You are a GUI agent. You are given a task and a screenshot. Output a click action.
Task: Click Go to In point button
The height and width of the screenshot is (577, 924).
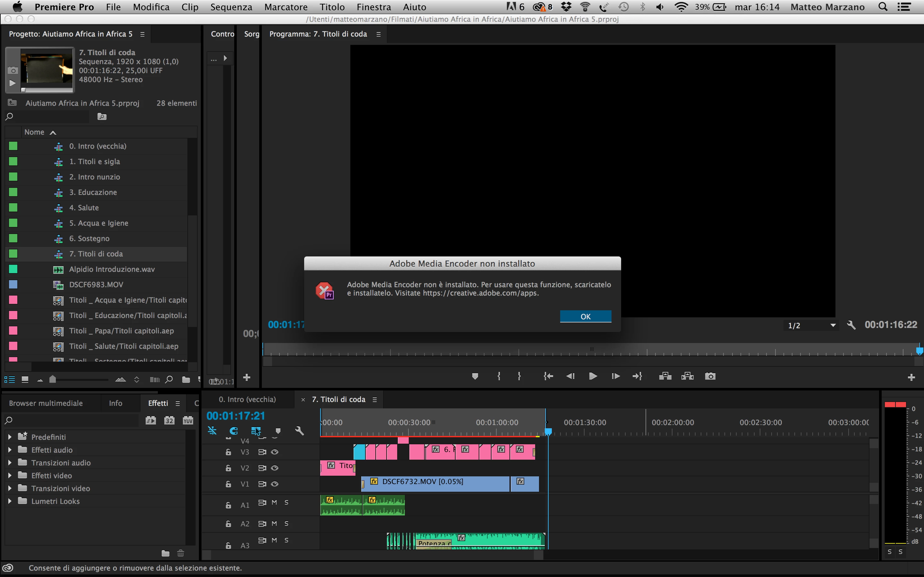click(548, 376)
